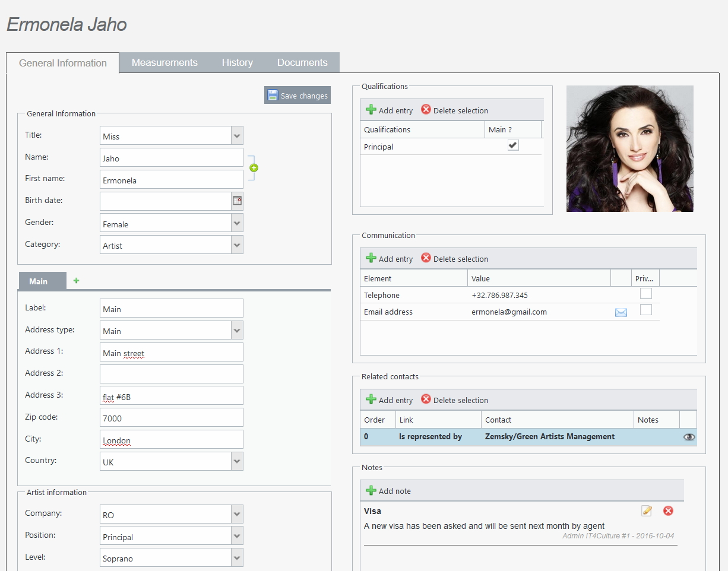This screenshot has height=571, width=728.
Task: Click the Element column header
Action: click(414, 278)
